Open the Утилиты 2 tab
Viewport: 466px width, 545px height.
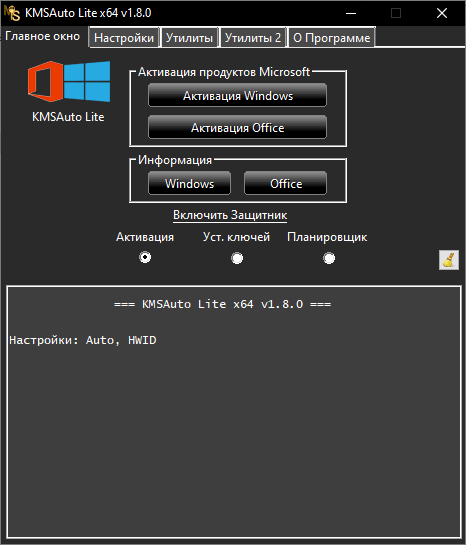[253, 38]
